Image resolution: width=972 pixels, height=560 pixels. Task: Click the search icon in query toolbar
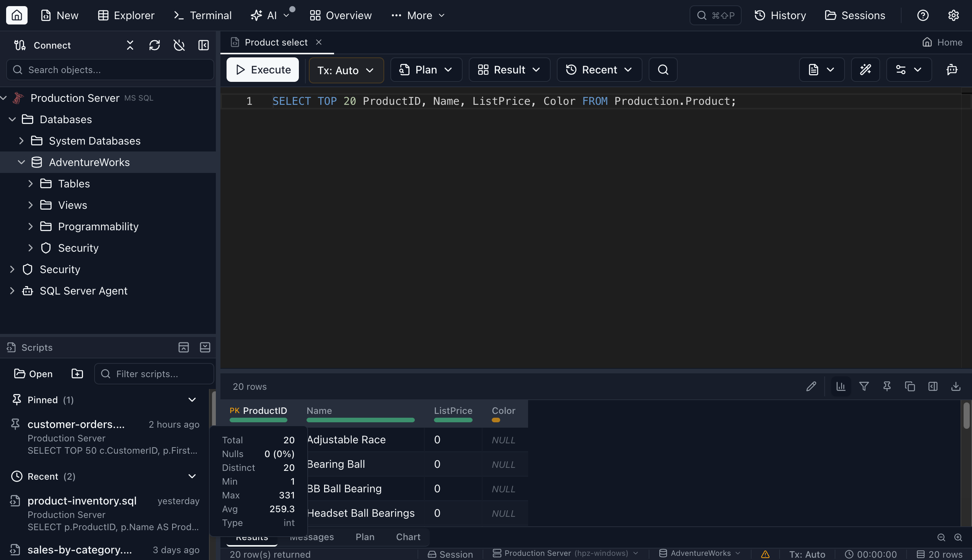tap(663, 70)
